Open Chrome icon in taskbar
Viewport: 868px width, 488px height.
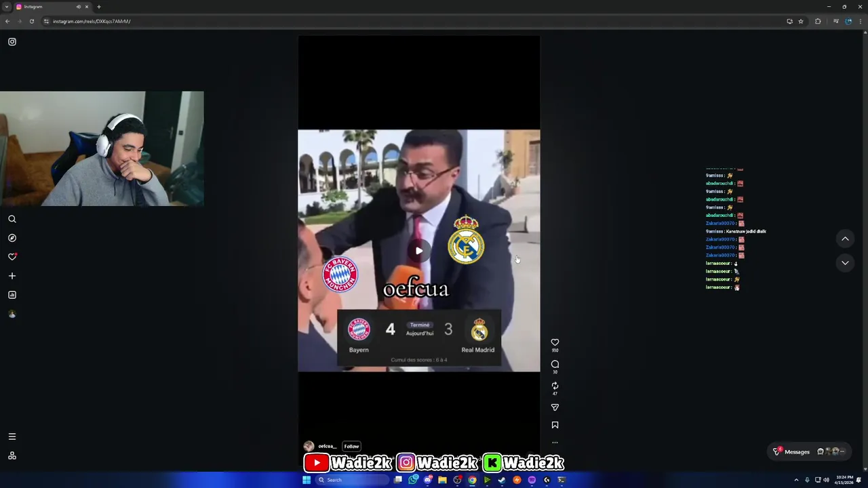coord(472,480)
